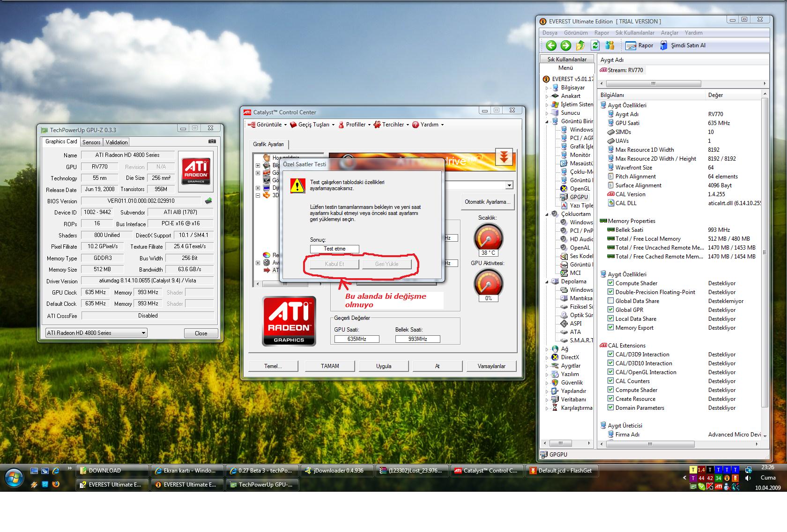
Task: Click the Bellek Saati field showing 993MHz
Action: click(x=417, y=339)
